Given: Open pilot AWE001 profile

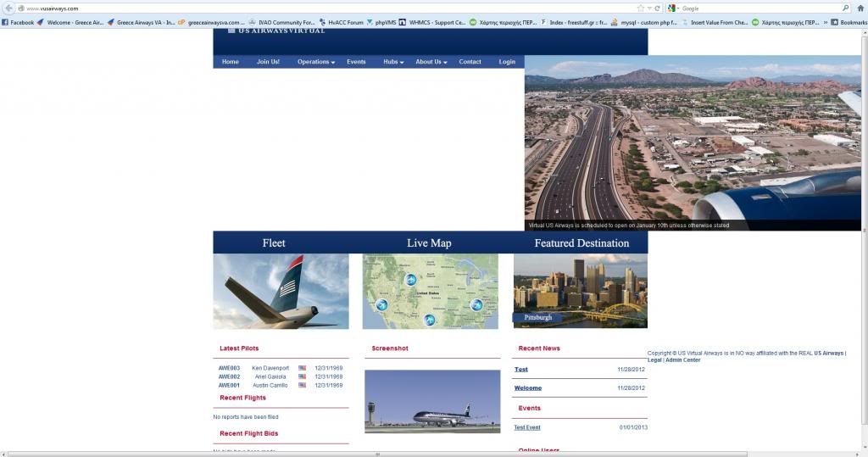Looking at the screenshot, I should [229, 386].
